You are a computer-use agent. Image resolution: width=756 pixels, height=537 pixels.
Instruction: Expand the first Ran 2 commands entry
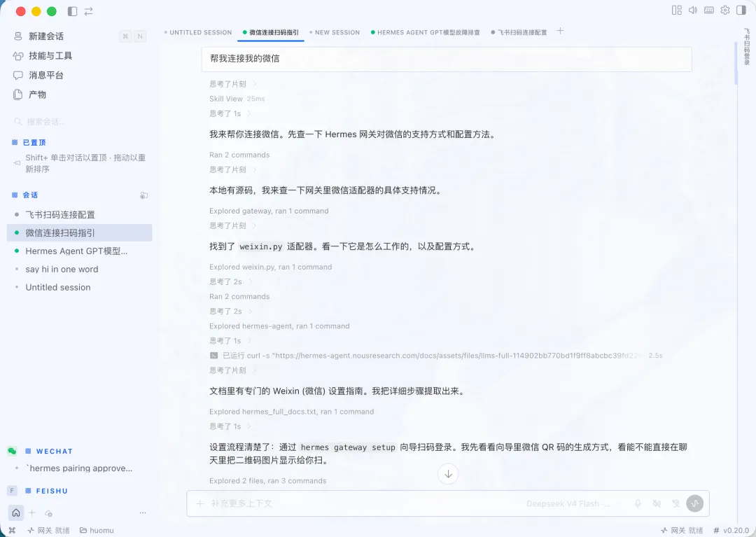(239, 155)
